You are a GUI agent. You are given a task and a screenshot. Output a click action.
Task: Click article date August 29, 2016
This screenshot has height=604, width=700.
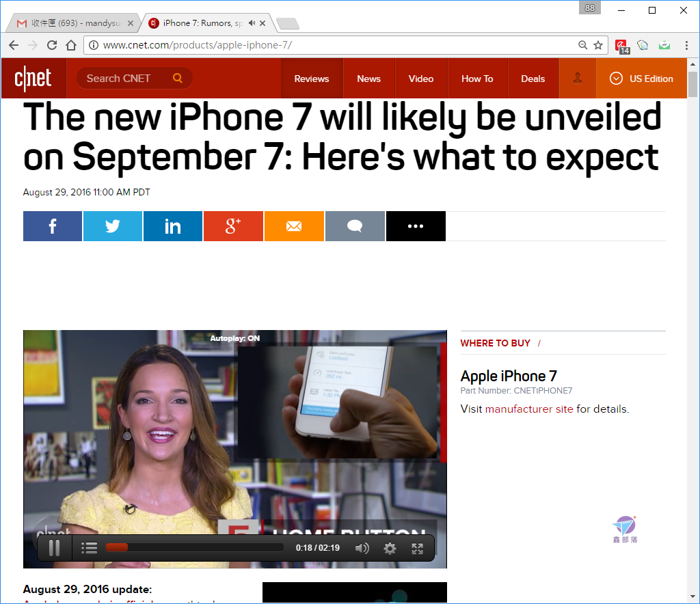click(87, 192)
